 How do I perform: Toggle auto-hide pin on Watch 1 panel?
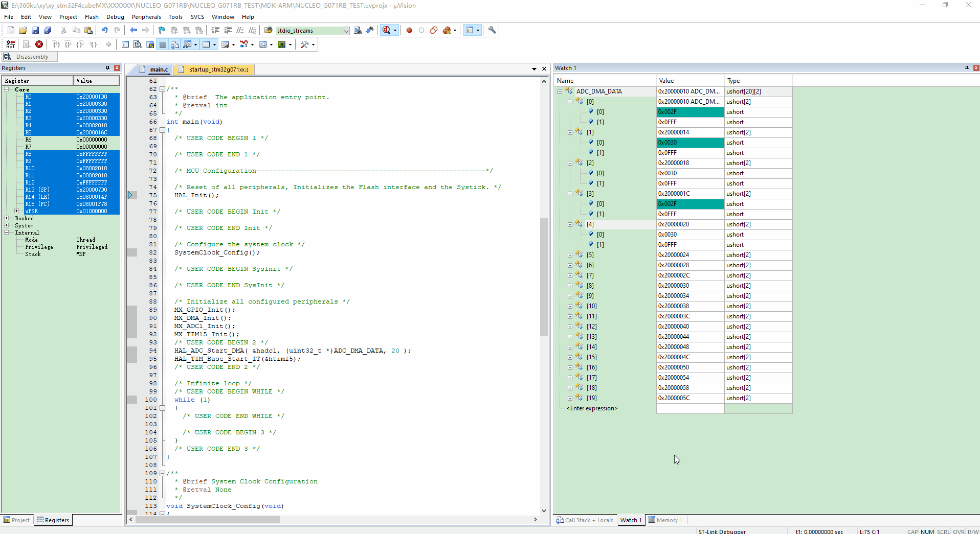967,68
